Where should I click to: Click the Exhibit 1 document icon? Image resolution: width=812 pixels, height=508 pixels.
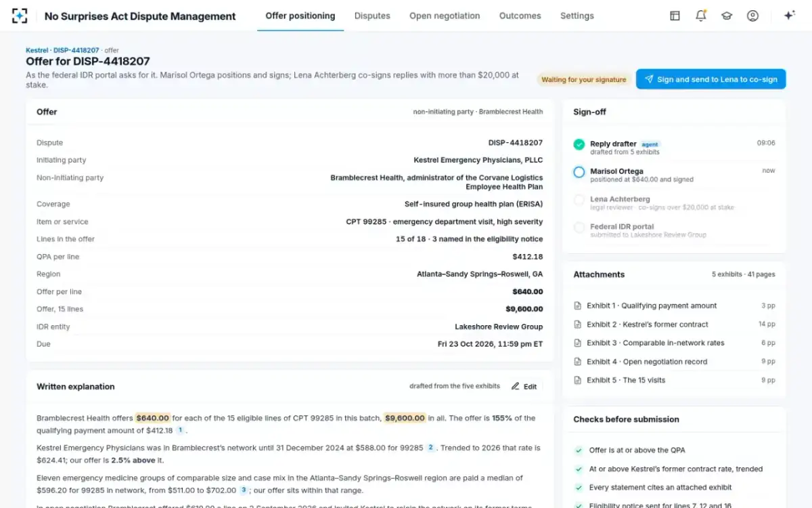coord(578,305)
